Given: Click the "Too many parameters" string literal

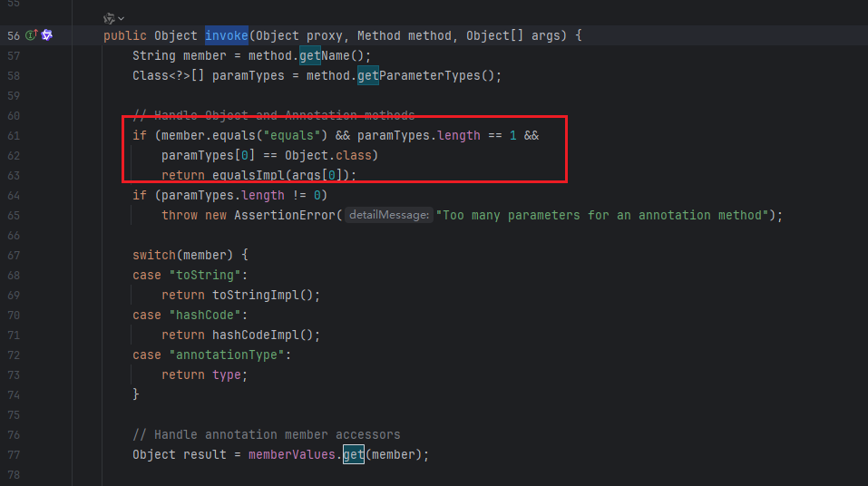Looking at the screenshot, I should point(604,216).
